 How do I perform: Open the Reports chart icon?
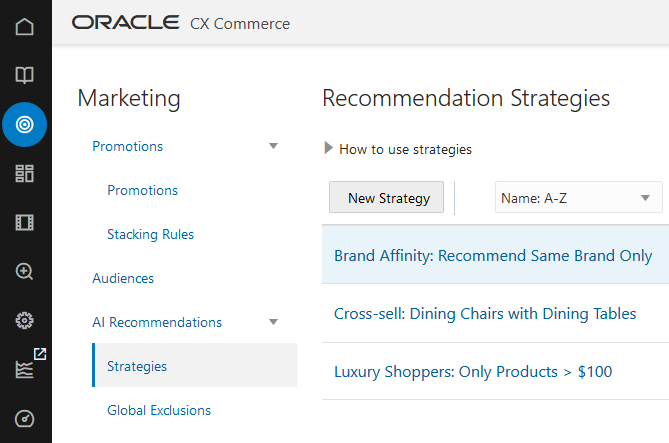point(25,369)
